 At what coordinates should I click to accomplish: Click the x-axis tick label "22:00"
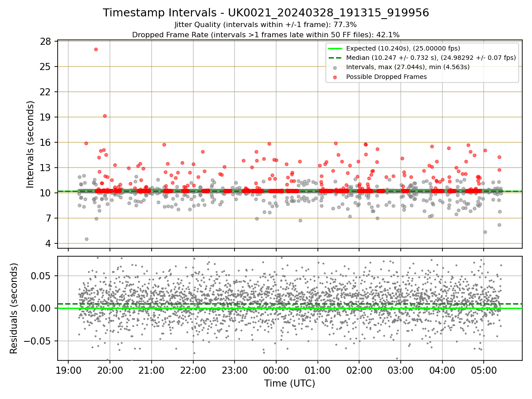click(193, 370)
